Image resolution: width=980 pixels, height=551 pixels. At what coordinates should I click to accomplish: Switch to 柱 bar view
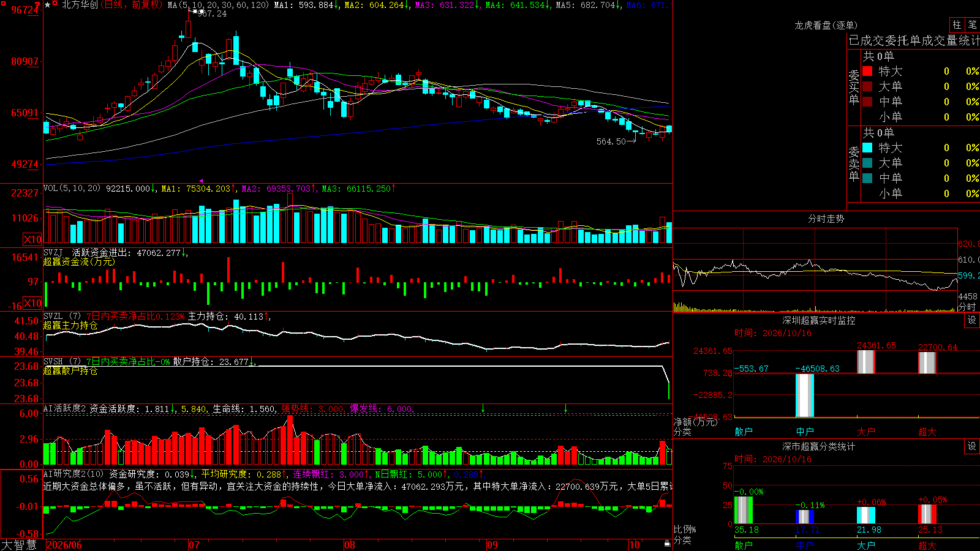(957, 24)
